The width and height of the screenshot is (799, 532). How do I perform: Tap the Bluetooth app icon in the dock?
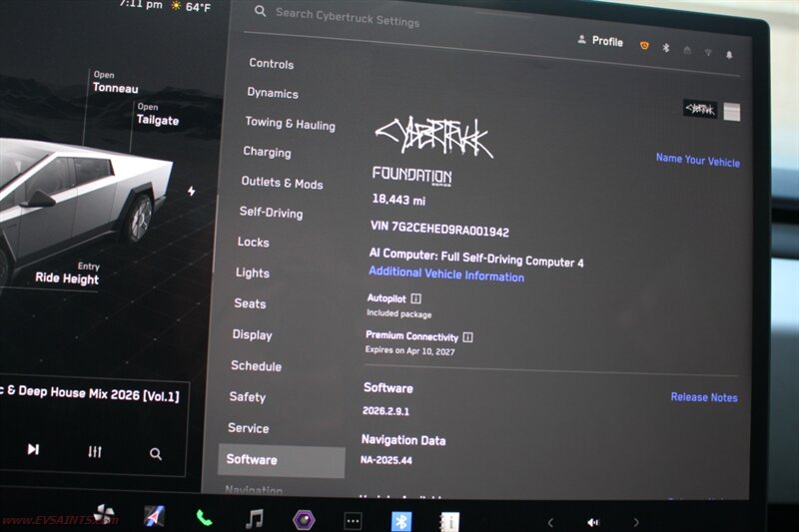coord(400,521)
